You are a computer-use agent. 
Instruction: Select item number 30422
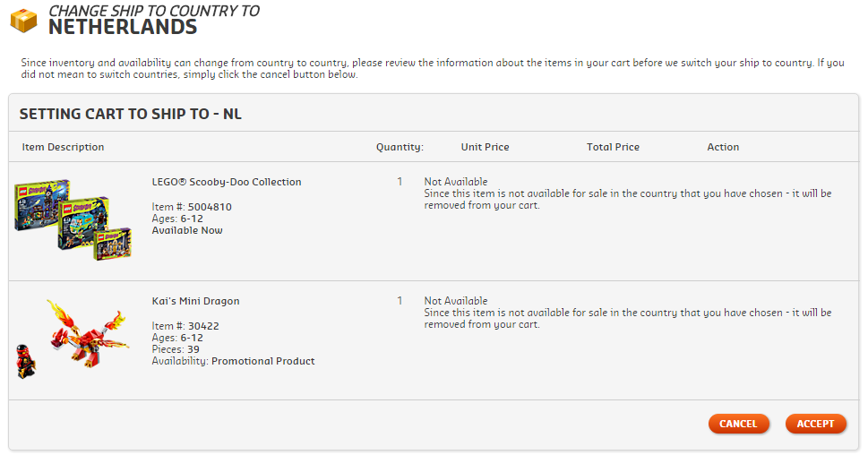click(x=203, y=326)
